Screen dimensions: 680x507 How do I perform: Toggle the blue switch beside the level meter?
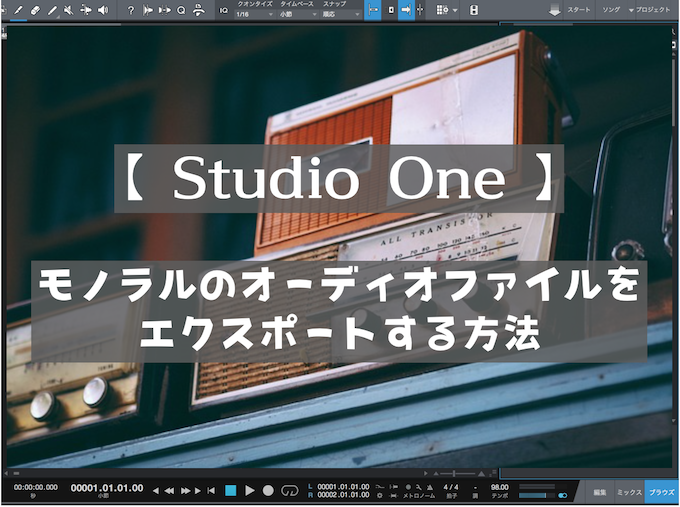562,495
